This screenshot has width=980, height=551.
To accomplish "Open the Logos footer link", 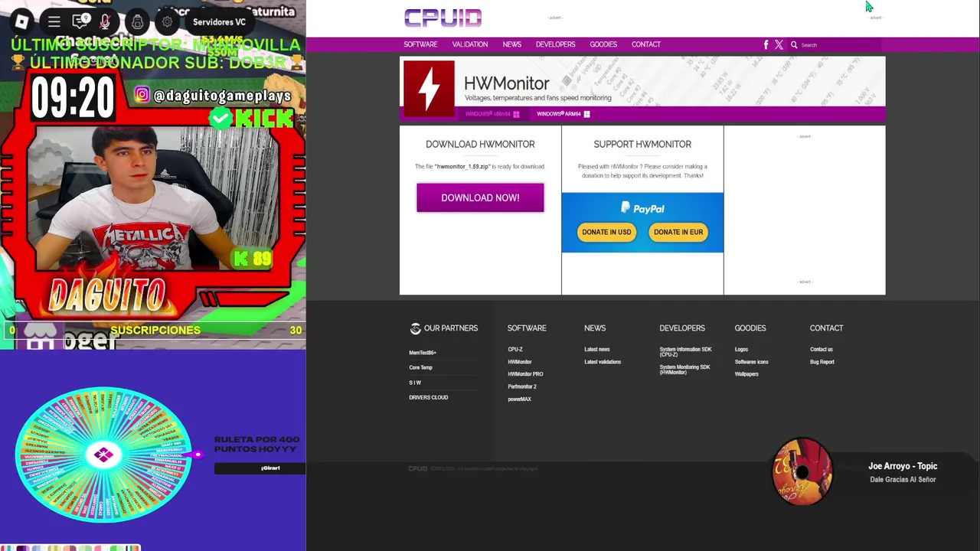I will (741, 350).
